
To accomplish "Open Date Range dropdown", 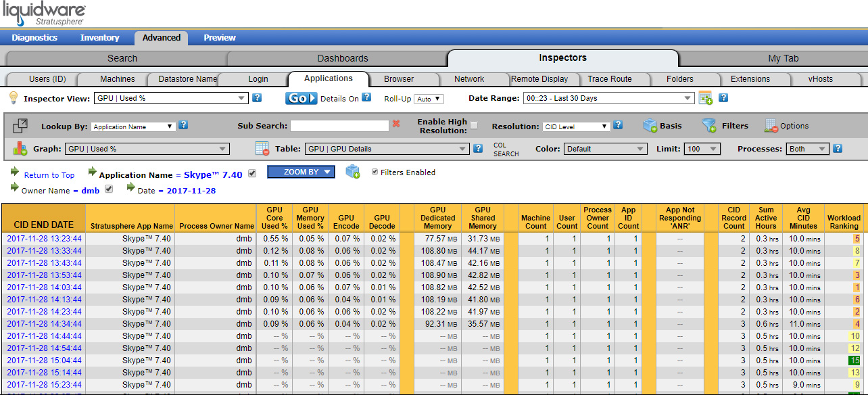I will [x=608, y=98].
